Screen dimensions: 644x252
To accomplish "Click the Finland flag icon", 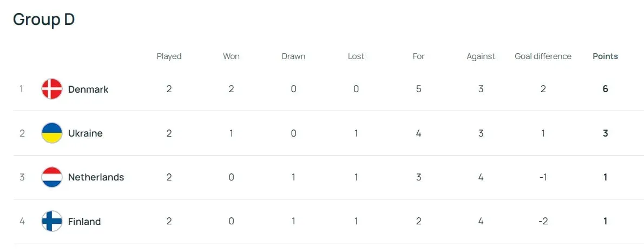I will click(x=52, y=221).
